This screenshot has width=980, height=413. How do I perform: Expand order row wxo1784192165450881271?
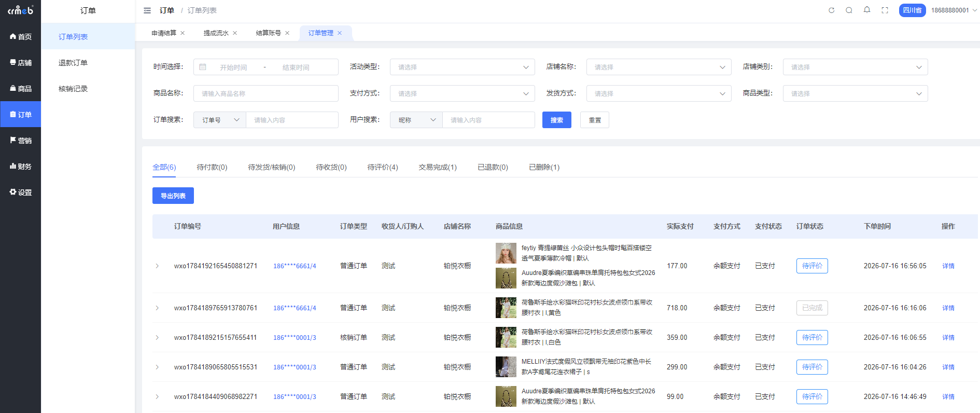(157, 266)
